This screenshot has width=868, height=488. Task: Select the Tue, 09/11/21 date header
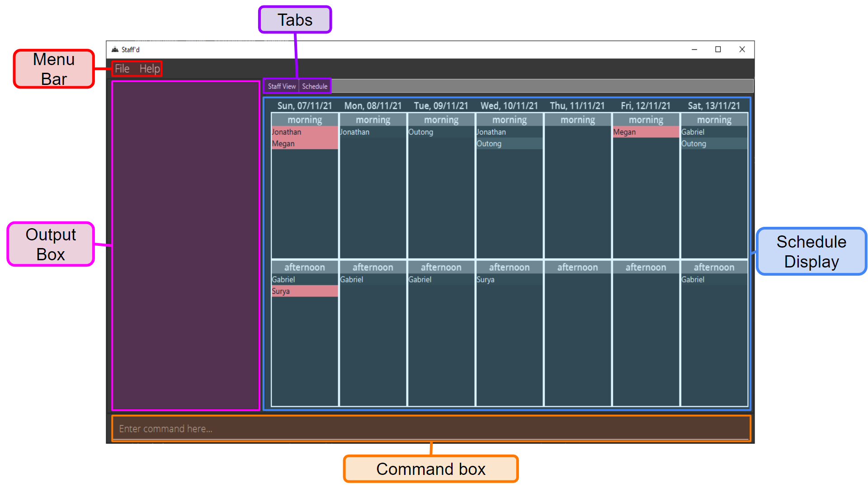click(441, 106)
